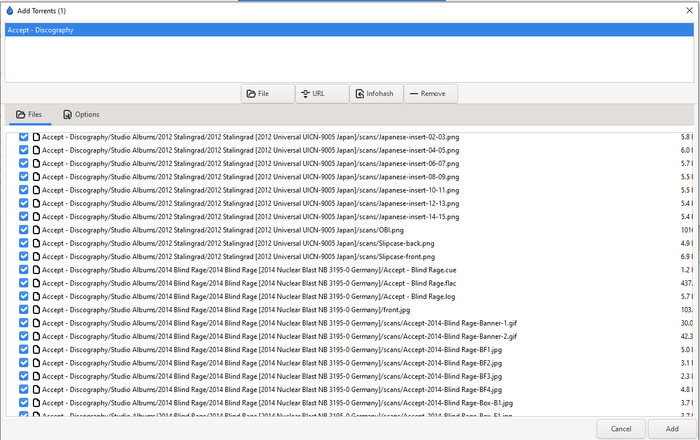The image size is (700, 440).
Task: Select the Blind Rage-BF4.jpg file path
Action: pos(272,390)
